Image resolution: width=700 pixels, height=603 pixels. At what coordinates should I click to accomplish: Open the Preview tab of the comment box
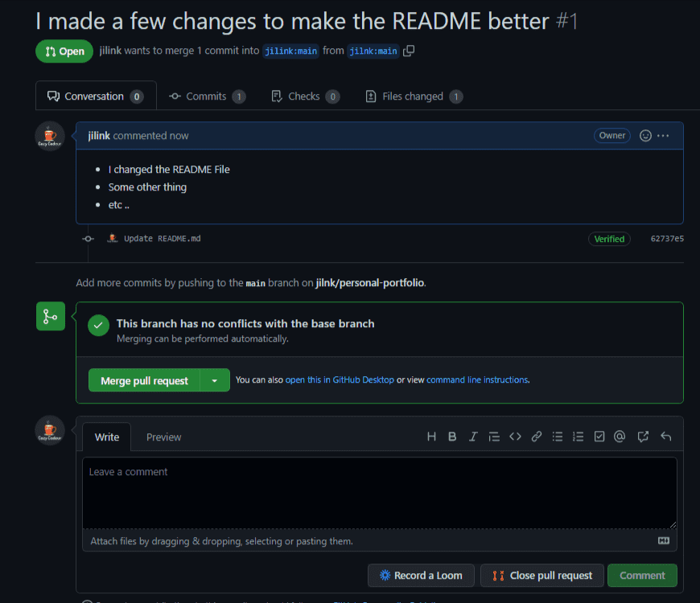click(164, 437)
